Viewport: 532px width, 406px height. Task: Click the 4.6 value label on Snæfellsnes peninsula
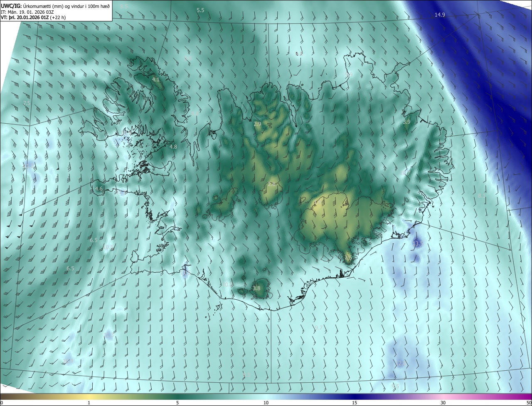(x=99, y=188)
